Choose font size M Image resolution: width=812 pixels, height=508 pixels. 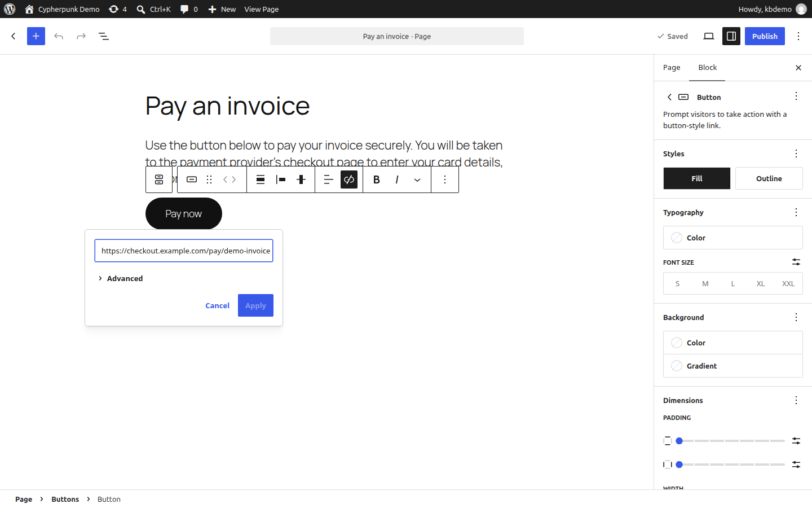pyautogui.click(x=705, y=284)
